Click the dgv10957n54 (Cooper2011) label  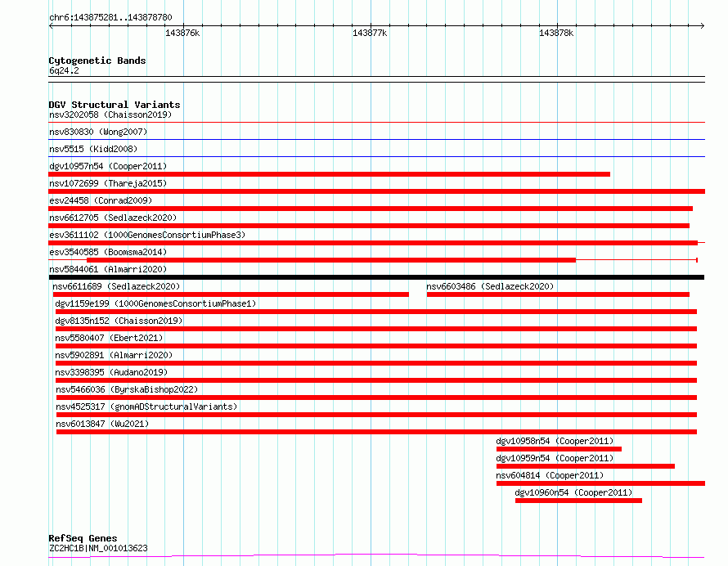tap(108, 166)
